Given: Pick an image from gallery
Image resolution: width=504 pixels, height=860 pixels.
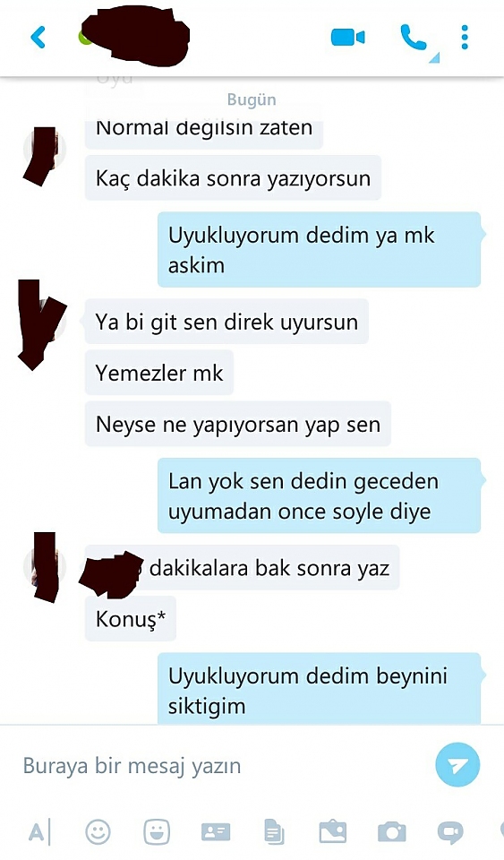Looking at the screenshot, I should point(332,832).
